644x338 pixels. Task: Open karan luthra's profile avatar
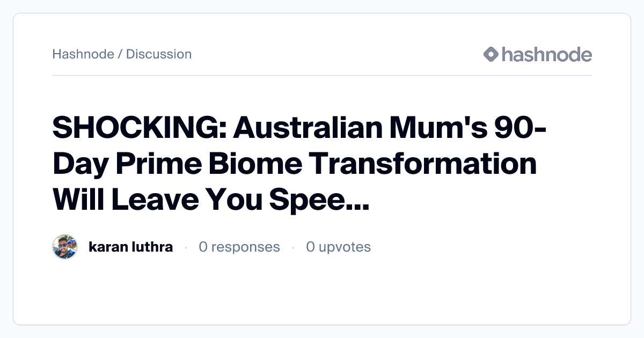click(65, 247)
